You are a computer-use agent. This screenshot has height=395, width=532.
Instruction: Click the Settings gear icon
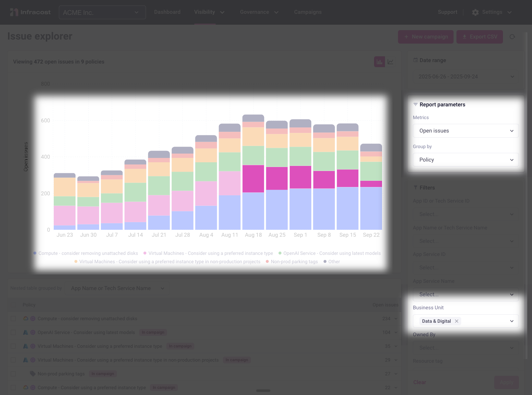(x=475, y=12)
